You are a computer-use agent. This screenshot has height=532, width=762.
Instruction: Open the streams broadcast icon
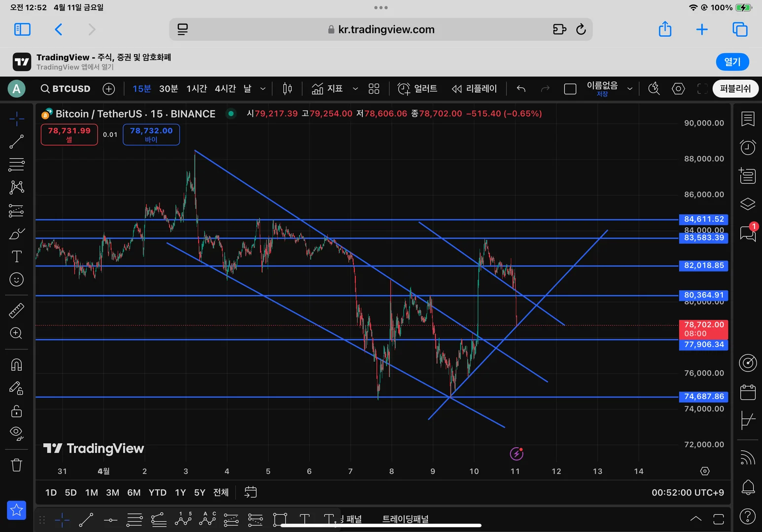[748, 458]
